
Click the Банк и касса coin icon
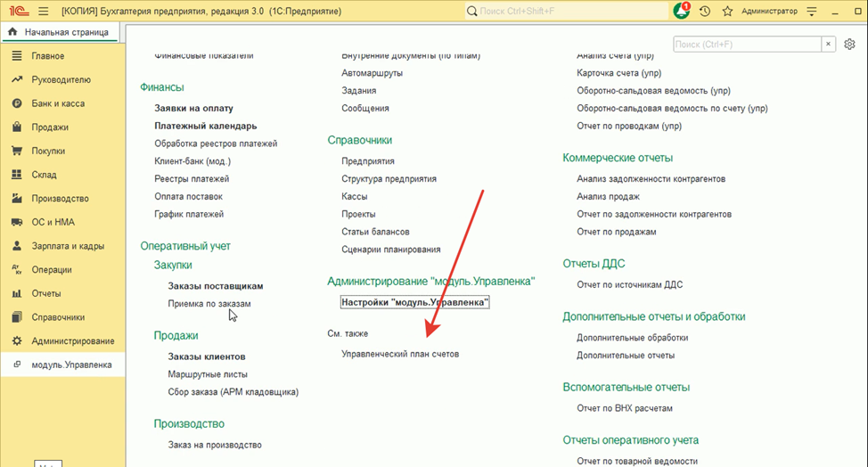pos(17,103)
